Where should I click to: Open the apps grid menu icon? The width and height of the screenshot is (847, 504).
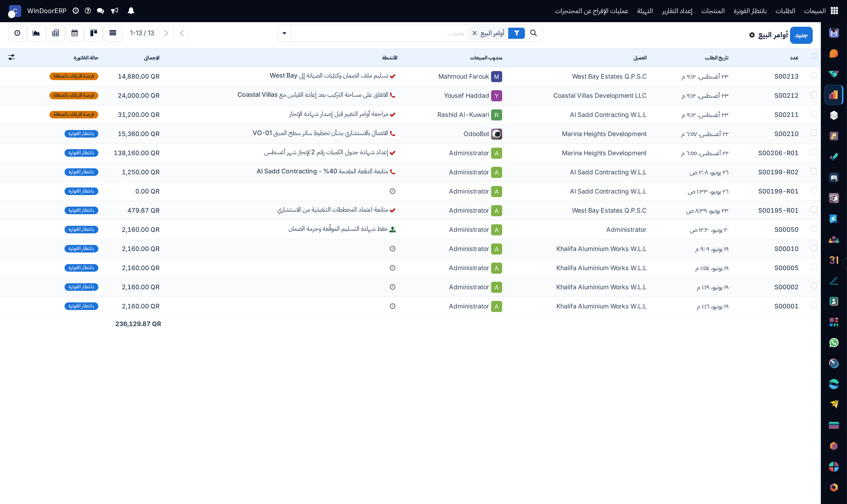[x=834, y=11]
